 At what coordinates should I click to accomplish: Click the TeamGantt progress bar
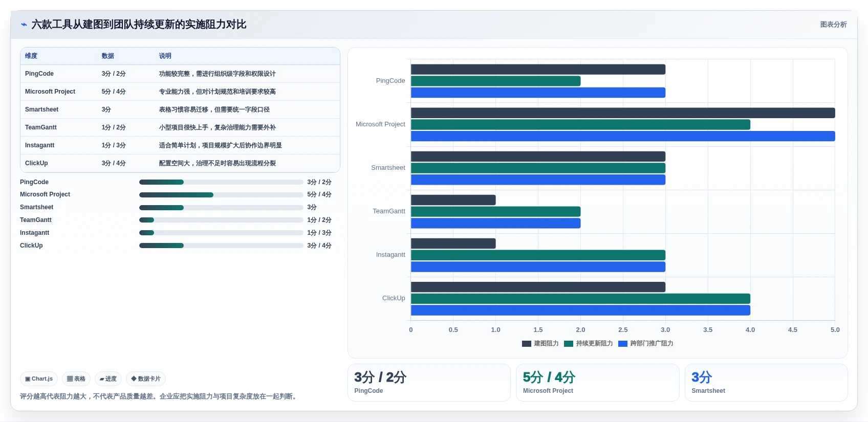tap(221, 220)
